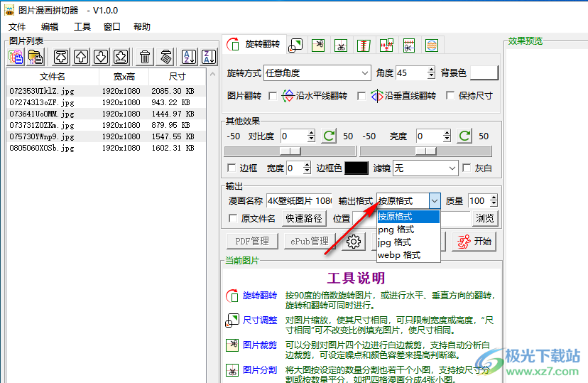Check the original file name option

pos(233,218)
